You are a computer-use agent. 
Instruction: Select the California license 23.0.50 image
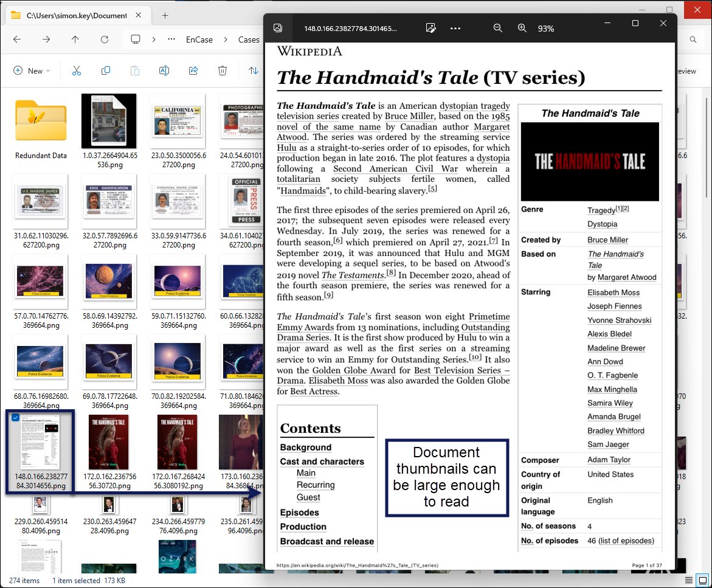point(178,121)
